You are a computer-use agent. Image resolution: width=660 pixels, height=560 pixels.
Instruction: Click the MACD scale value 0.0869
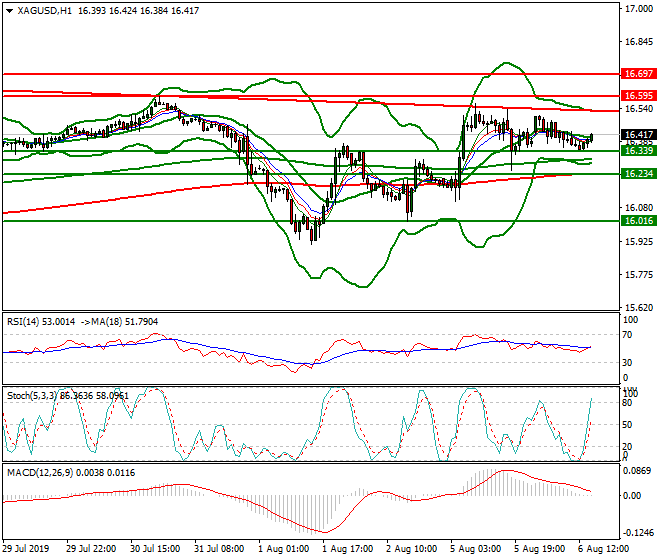click(x=638, y=471)
